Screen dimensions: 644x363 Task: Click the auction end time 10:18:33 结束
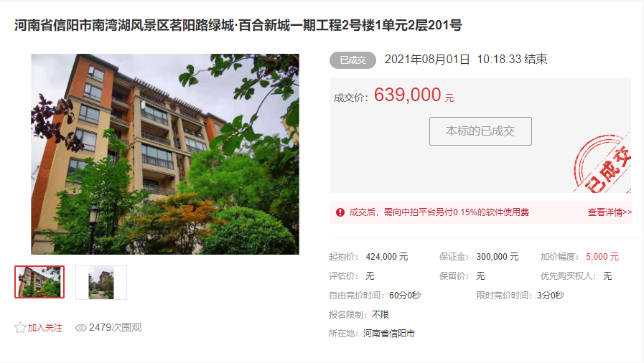pos(512,60)
